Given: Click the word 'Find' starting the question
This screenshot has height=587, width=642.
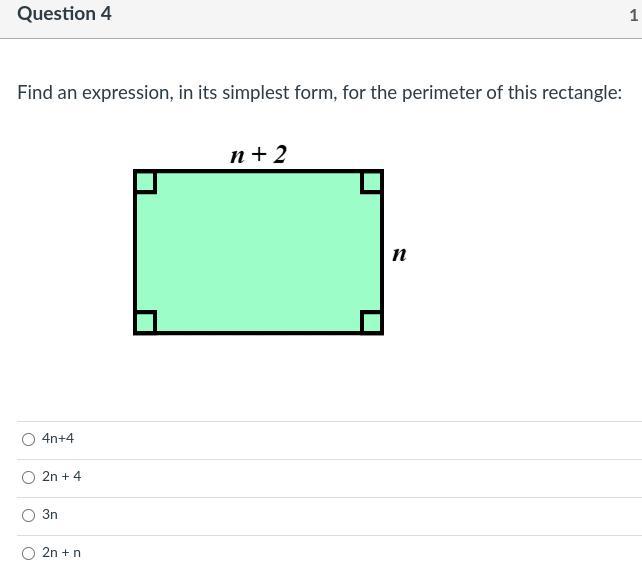Looking at the screenshot, I should pos(35,93).
